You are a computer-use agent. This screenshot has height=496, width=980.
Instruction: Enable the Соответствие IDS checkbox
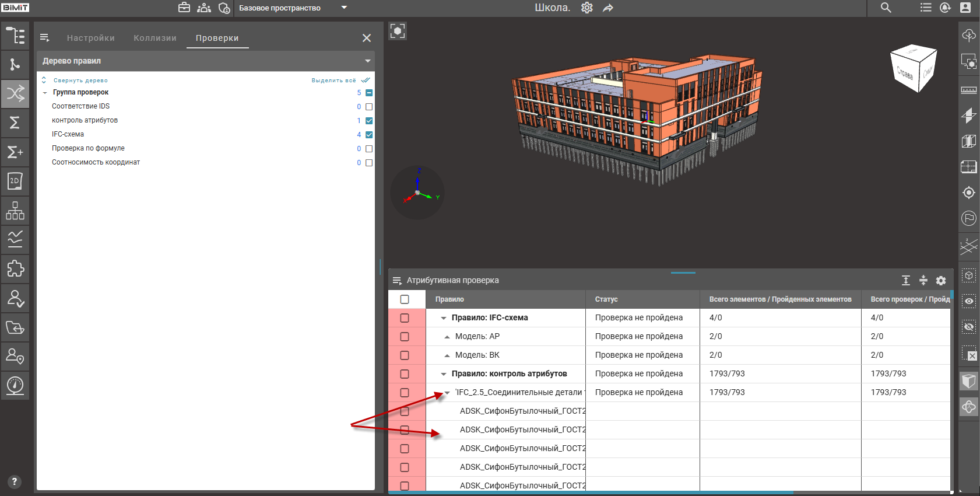[369, 107]
